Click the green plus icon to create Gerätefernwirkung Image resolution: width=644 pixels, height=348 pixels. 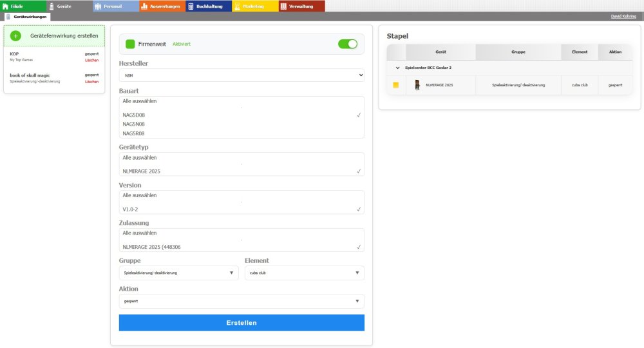pyautogui.click(x=15, y=35)
